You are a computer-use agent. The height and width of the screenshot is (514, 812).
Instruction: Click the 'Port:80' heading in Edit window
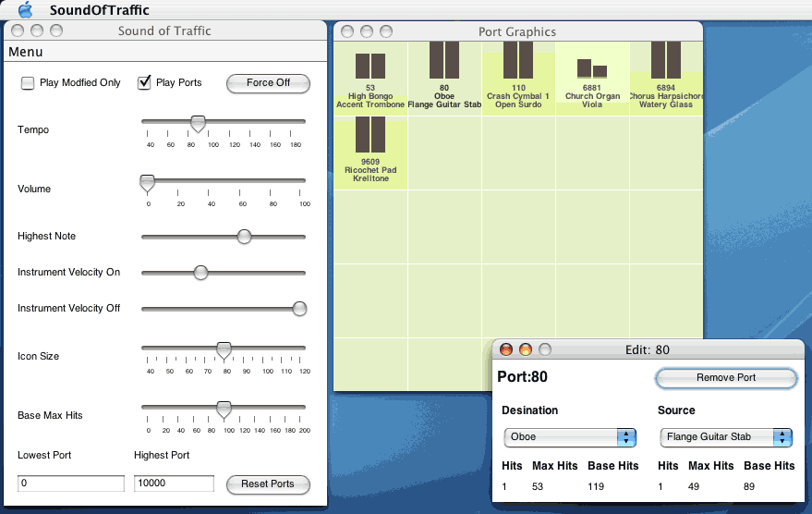point(522,377)
